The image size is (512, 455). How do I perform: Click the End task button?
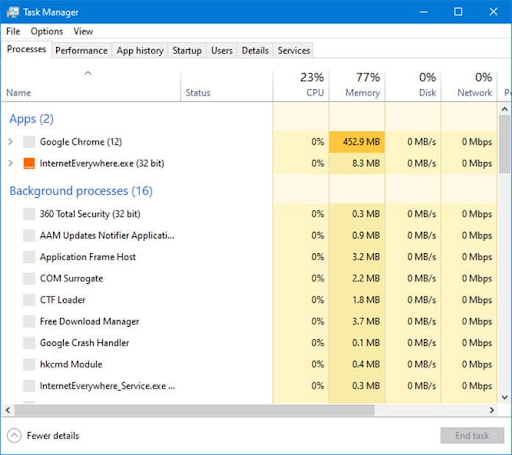tap(472, 436)
